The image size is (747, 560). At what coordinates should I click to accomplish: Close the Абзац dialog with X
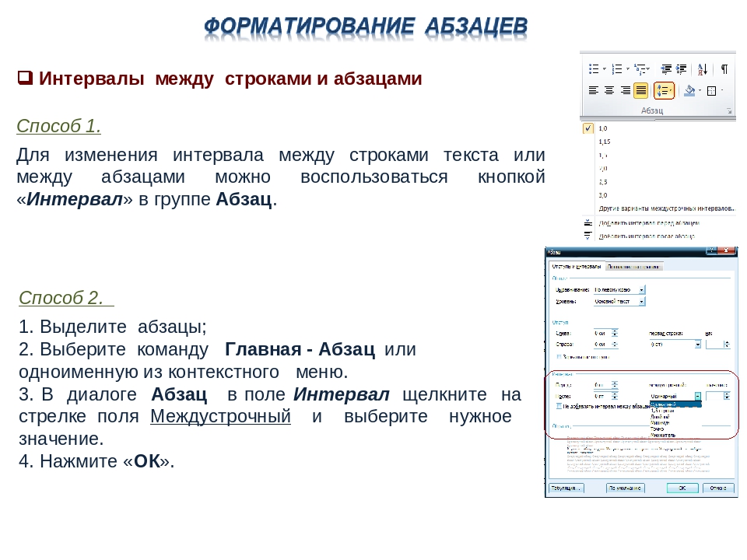pyautogui.click(x=728, y=250)
